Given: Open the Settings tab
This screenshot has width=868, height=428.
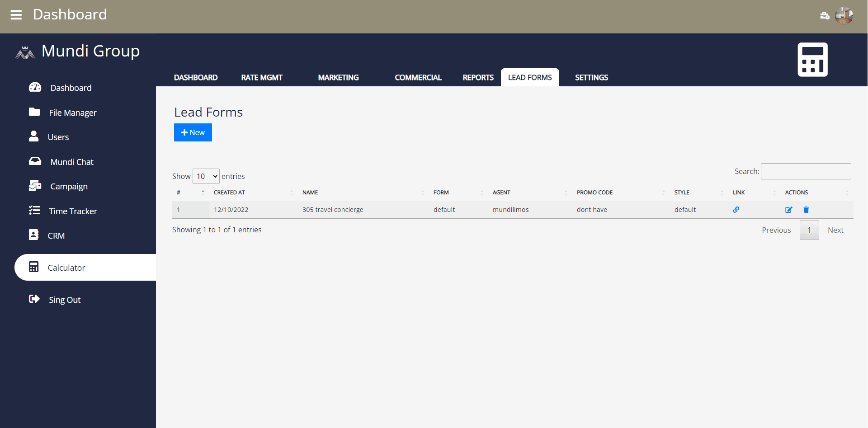Looking at the screenshot, I should 591,78.
